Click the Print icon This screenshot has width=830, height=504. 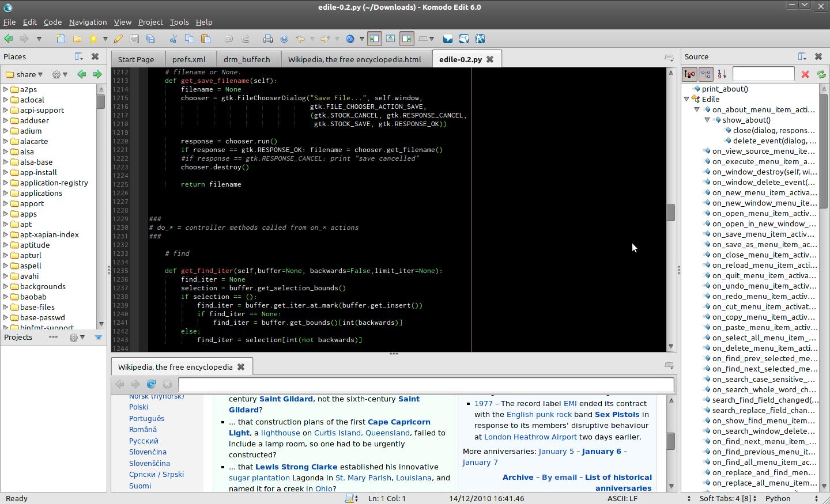[269, 39]
